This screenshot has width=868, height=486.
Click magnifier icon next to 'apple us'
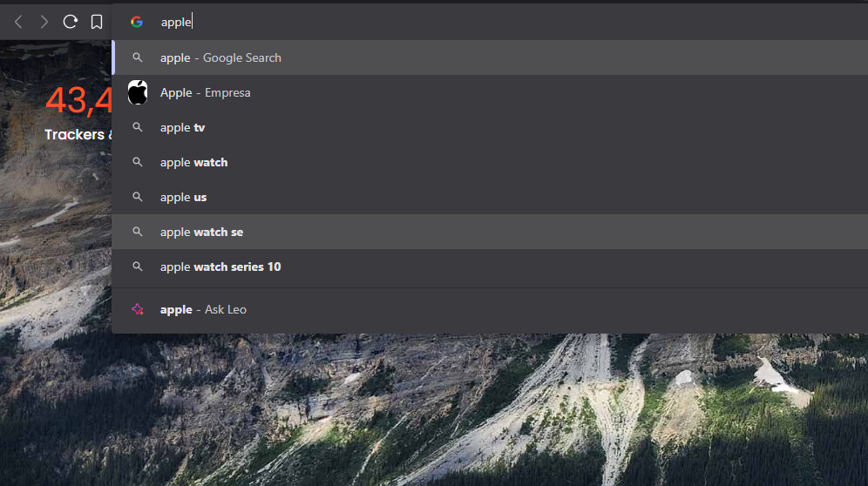(138, 197)
